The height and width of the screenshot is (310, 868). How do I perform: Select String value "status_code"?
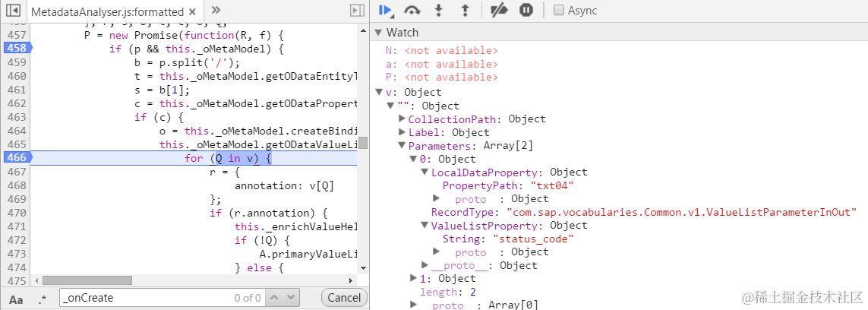(533, 239)
